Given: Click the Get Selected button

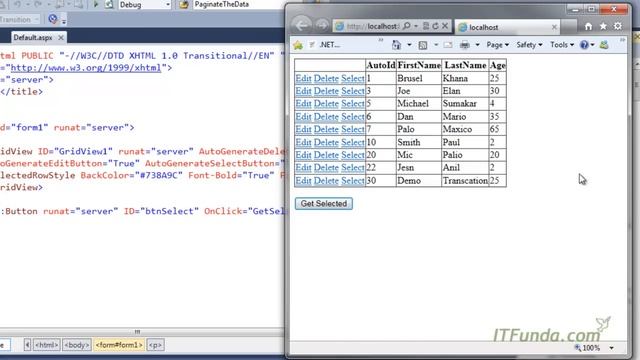Looking at the screenshot, I should [x=324, y=203].
